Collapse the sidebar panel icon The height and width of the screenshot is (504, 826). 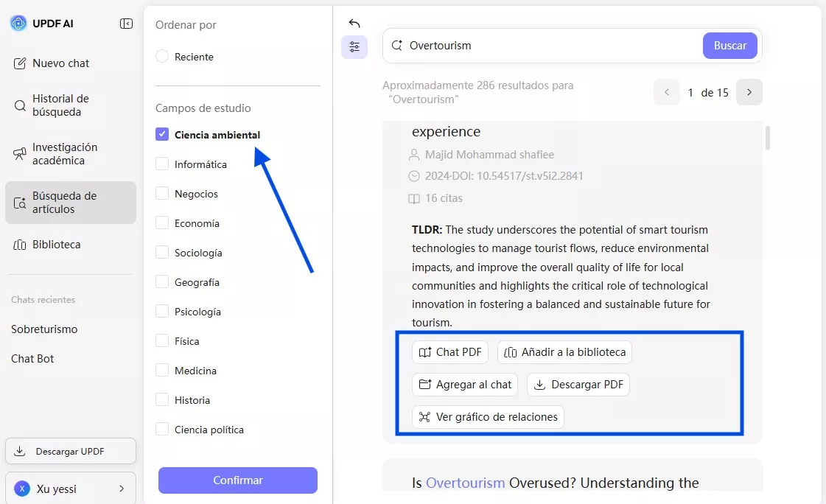[126, 24]
